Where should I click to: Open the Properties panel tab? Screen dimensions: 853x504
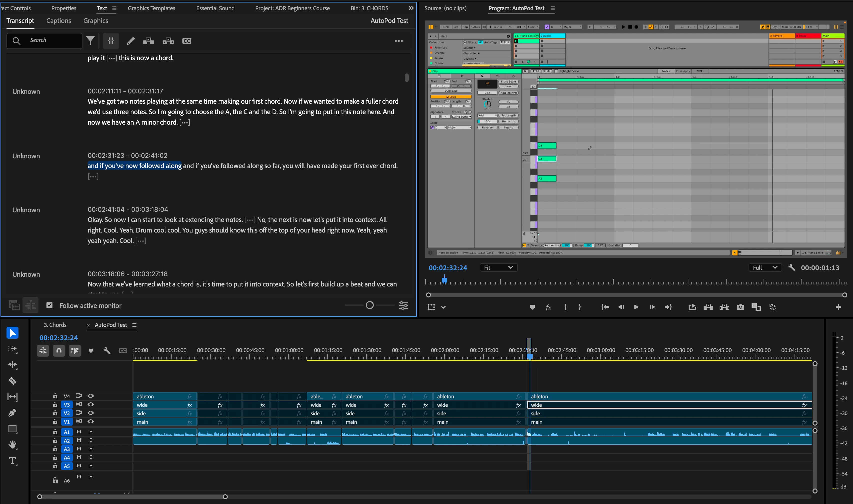pyautogui.click(x=64, y=8)
